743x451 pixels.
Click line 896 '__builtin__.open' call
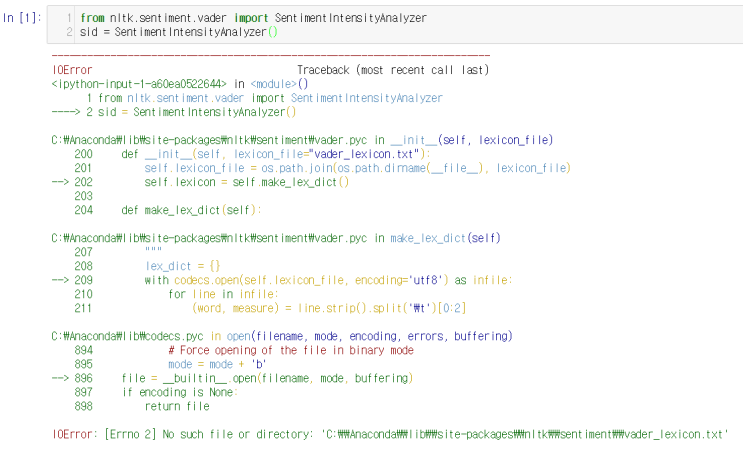(232, 379)
